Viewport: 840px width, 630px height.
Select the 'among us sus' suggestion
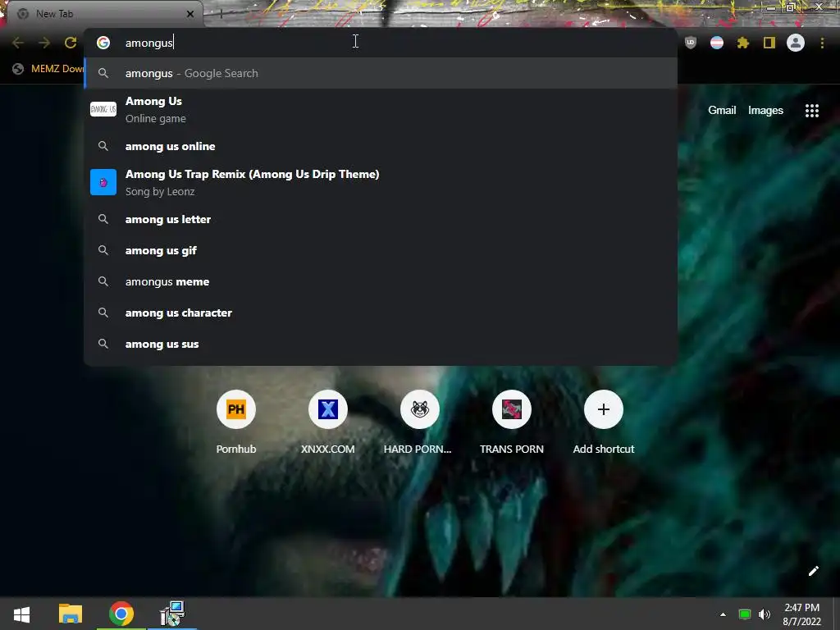[x=381, y=344]
